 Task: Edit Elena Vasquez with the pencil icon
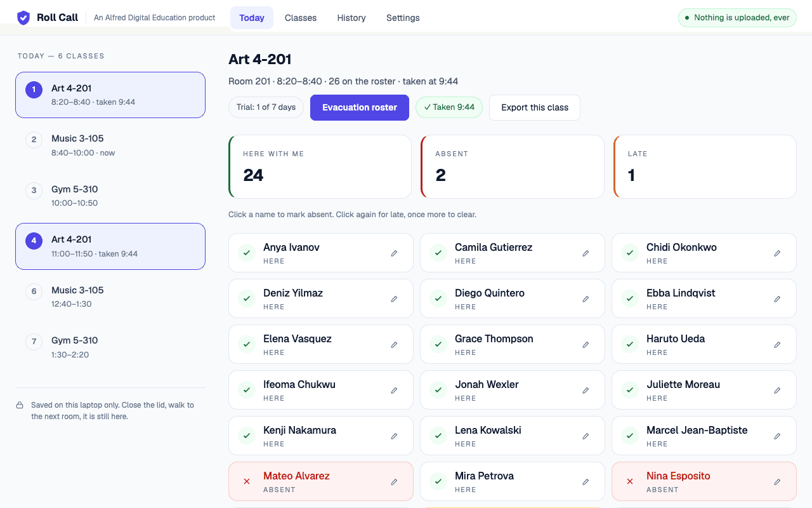pos(394,345)
